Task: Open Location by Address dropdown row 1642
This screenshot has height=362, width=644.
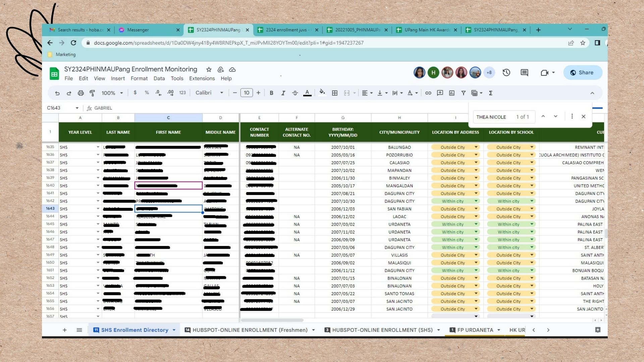Action: tap(476, 201)
